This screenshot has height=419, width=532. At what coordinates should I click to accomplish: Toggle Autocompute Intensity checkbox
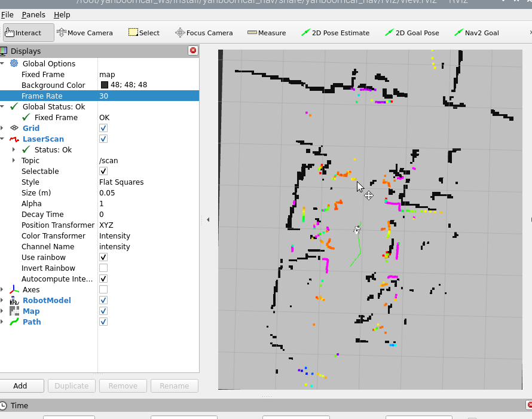click(103, 279)
